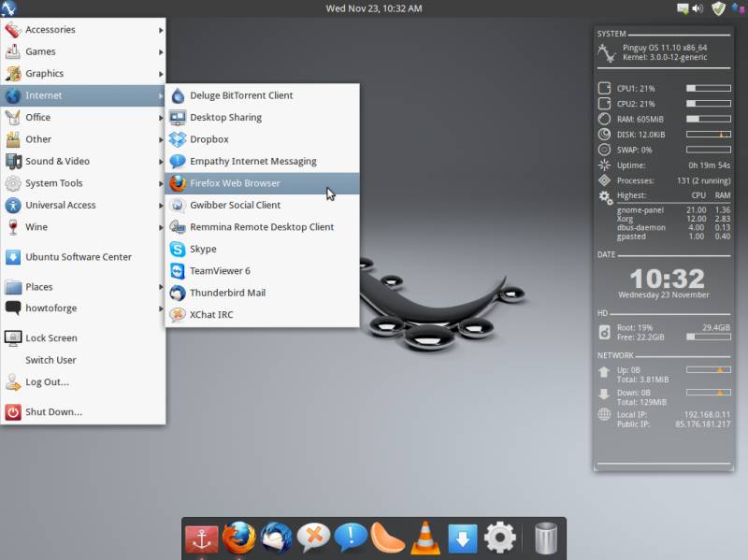
Task: Click the Dropbox icon in Internet submenu
Action: pyautogui.click(x=178, y=139)
